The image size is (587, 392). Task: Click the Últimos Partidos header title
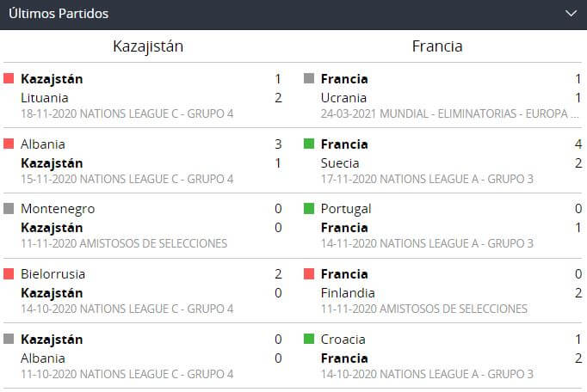59,14
